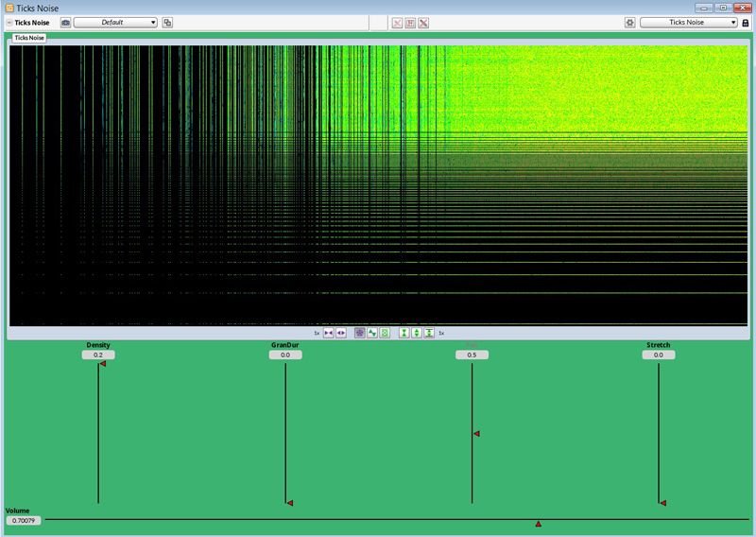Click the Pan value field 0.5
The image size is (756, 537).
(x=472, y=355)
